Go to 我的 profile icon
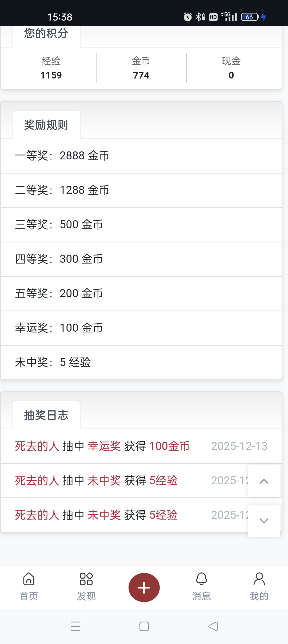The height and width of the screenshot is (644, 288). coord(259,579)
